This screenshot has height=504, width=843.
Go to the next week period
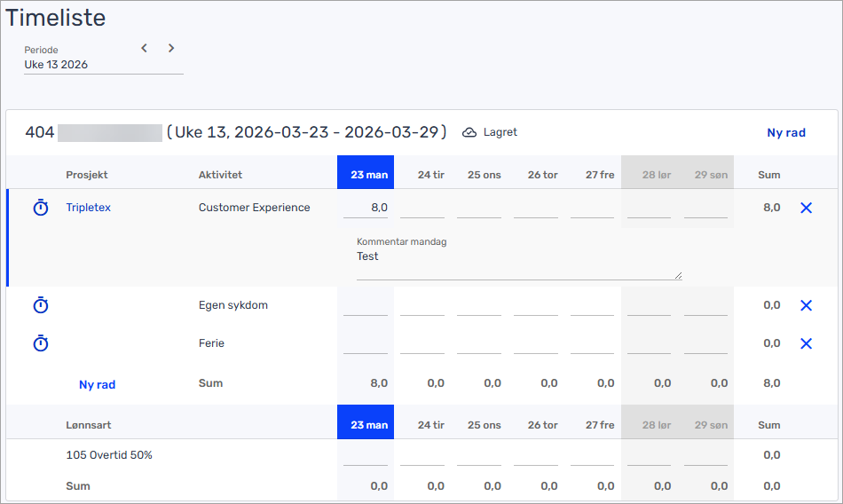point(171,48)
